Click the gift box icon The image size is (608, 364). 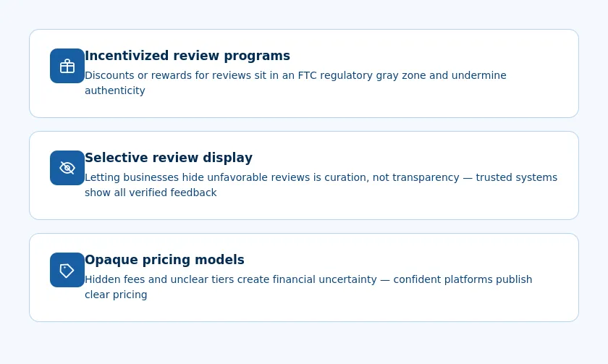pos(67,66)
